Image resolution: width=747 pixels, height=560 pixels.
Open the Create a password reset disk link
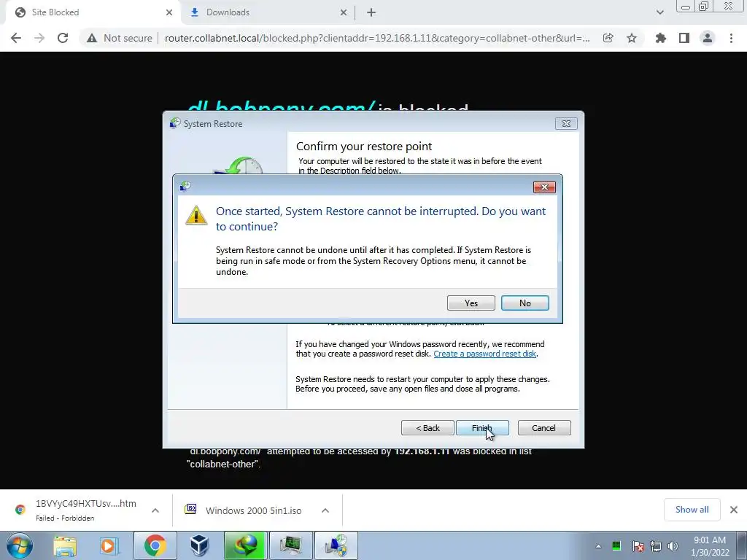pos(484,354)
